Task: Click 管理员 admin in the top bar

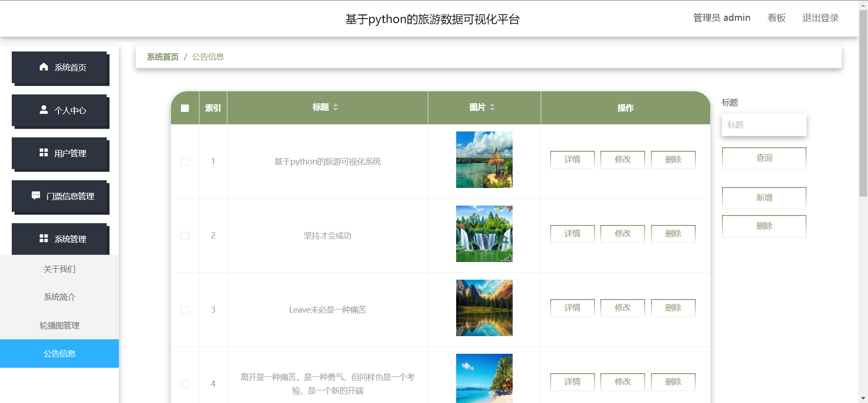Action: click(x=722, y=18)
